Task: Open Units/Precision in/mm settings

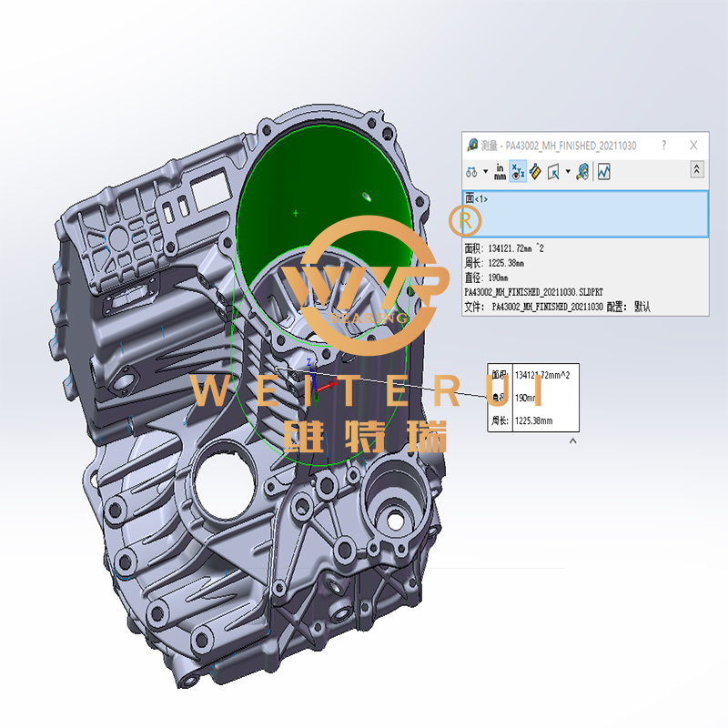Action: pyautogui.click(x=500, y=171)
